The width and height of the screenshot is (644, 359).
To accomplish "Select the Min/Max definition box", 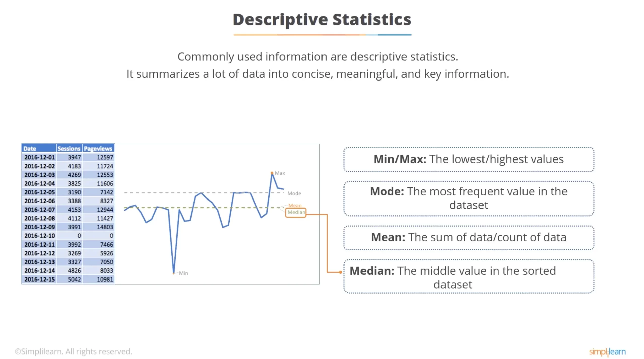I will pos(469,159).
